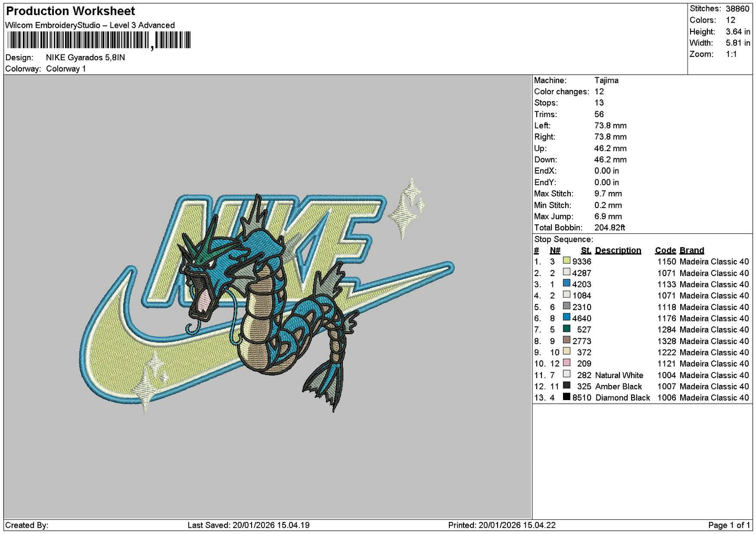Image resolution: width=756 pixels, height=534 pixels.
Task: Click the Height value 3.64 in
Action: coord(738,31)
